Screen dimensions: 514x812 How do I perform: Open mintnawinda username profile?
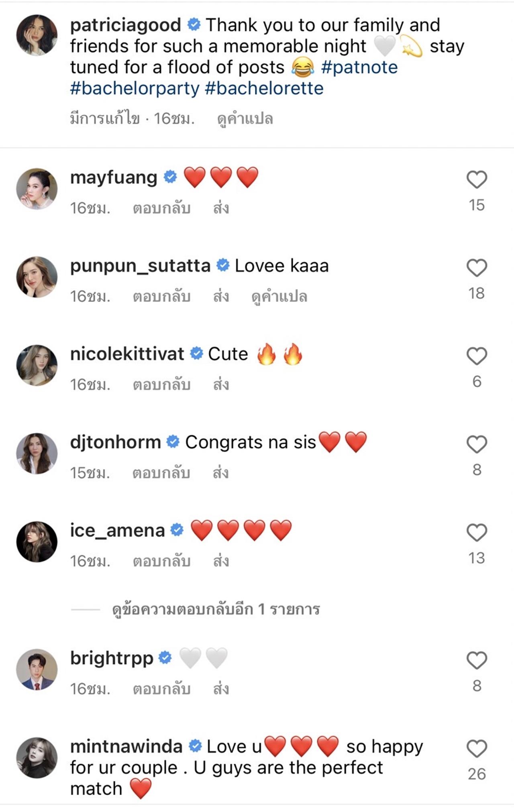click(x=126, y=747)
